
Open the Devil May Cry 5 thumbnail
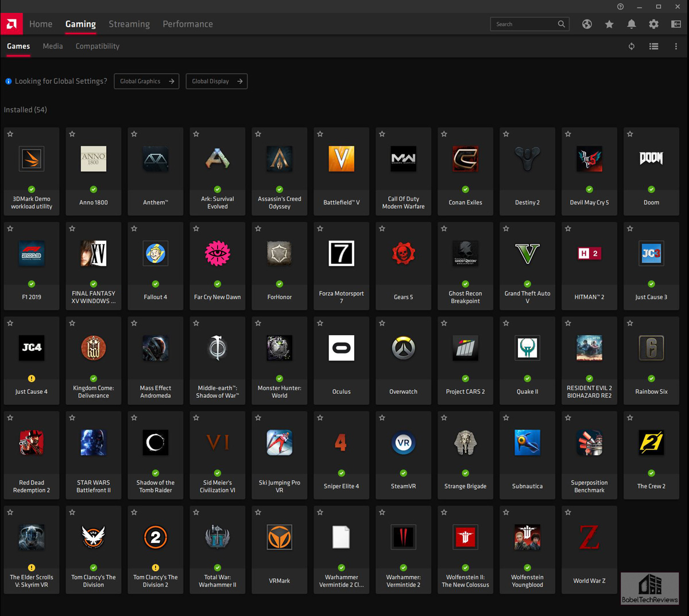pos(589,158)
